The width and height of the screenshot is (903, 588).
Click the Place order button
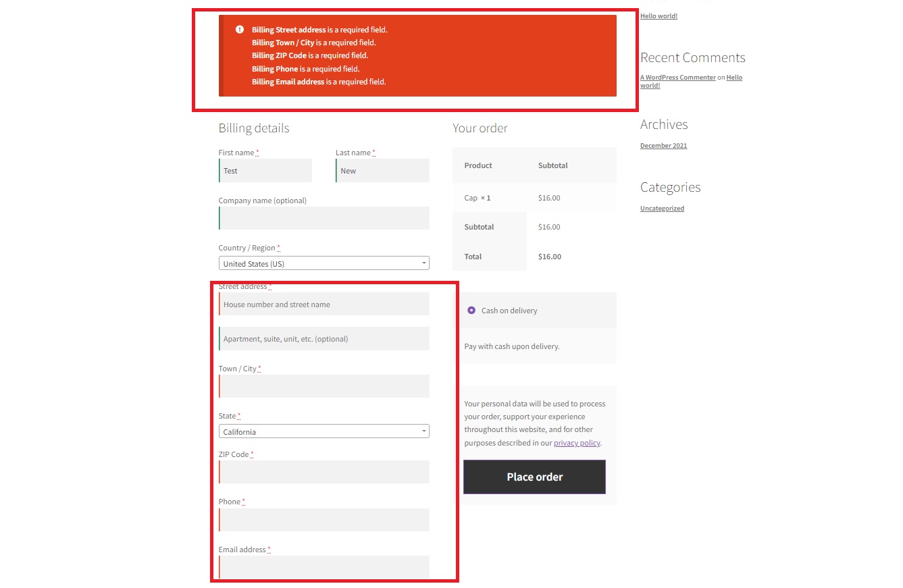(534, 477)
